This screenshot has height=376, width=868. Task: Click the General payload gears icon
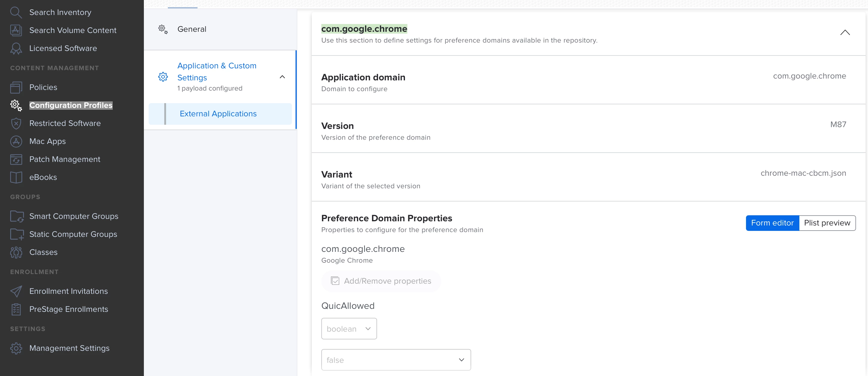(x=163, y=29)
